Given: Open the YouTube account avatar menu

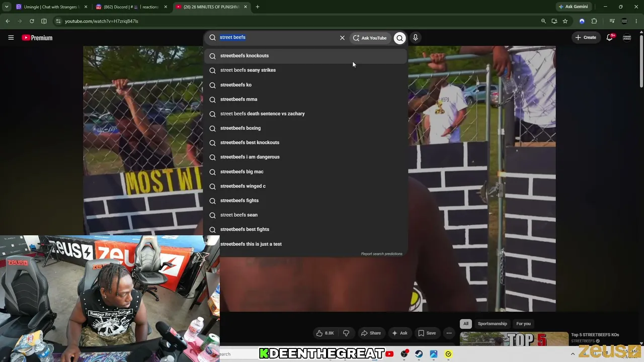Looking at the screenshot, I should [627, 37].
